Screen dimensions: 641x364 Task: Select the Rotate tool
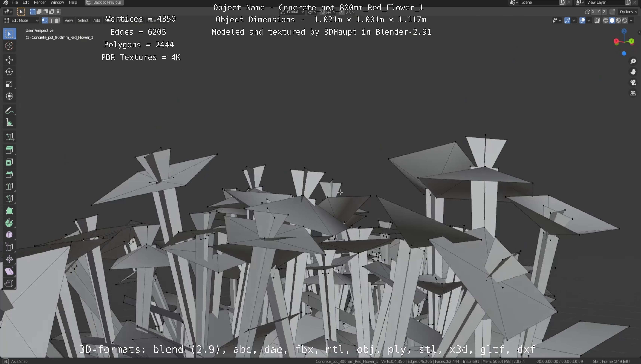(x=9, y=72)
